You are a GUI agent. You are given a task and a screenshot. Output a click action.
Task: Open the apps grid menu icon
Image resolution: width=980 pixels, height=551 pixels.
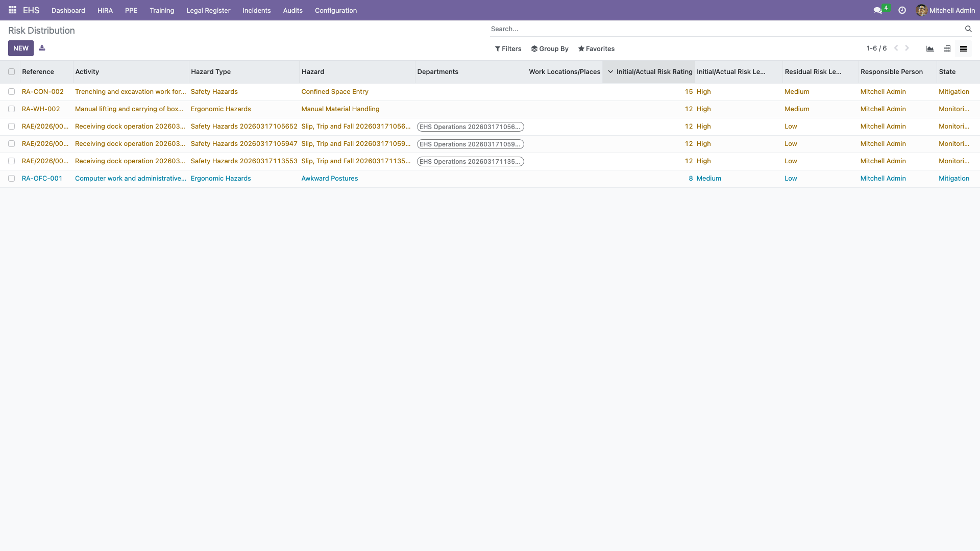coord(12,10)
